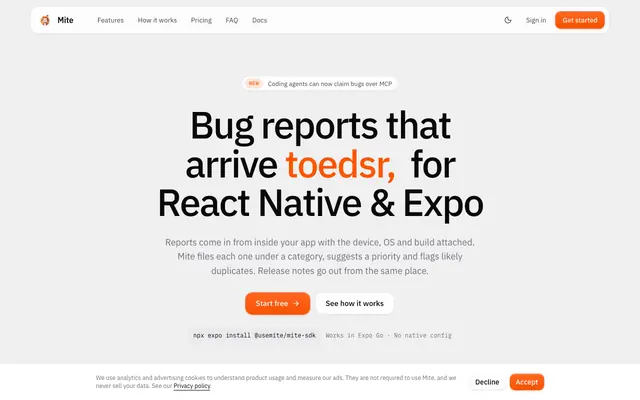
Task: Click the Sign in link
Action: 536,20
